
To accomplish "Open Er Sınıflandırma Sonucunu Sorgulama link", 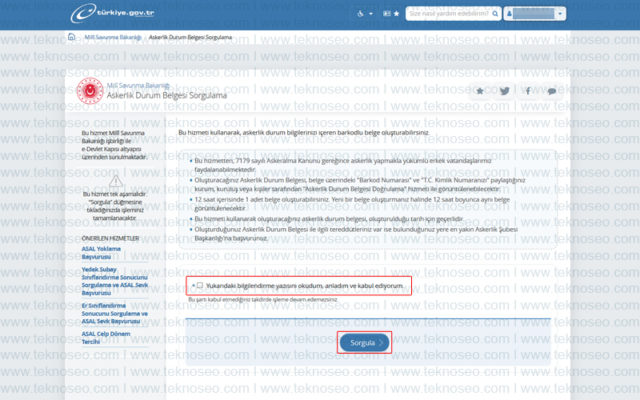I will click(x=115, y=313).
